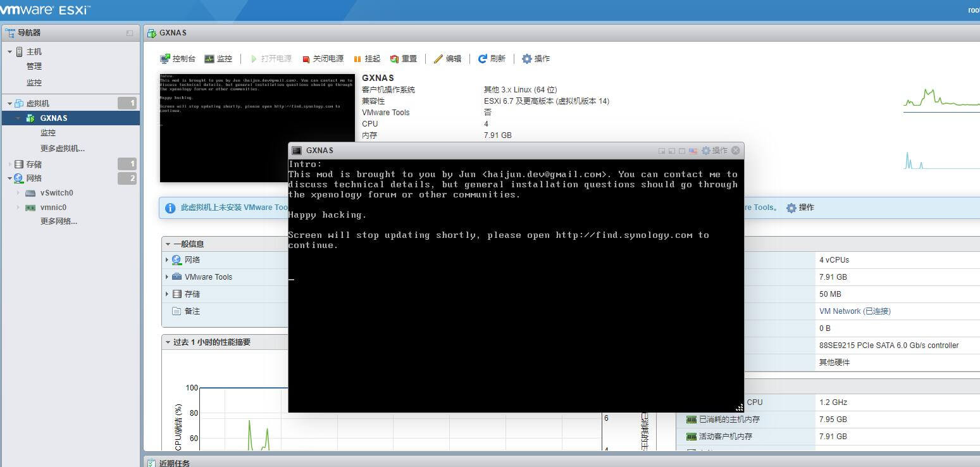Select keyboard layout flag icon in console
The image size is (980, 467).
click(693, 151)
